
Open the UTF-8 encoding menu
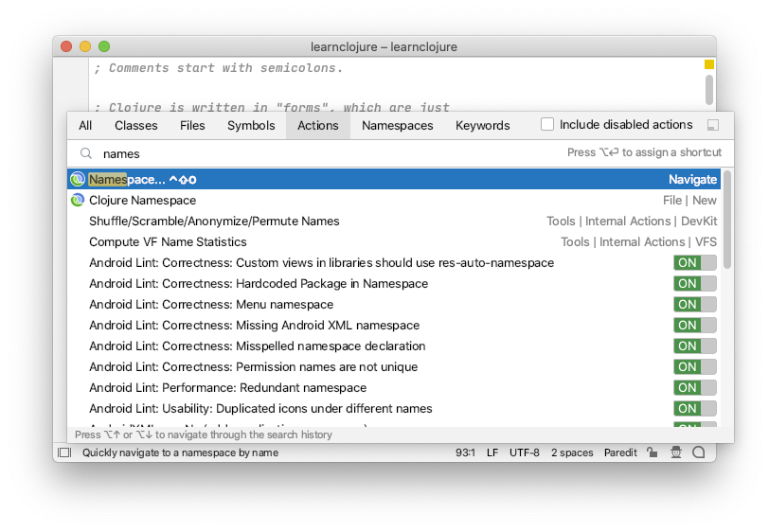pyautogui.click(x=525, y=452)
